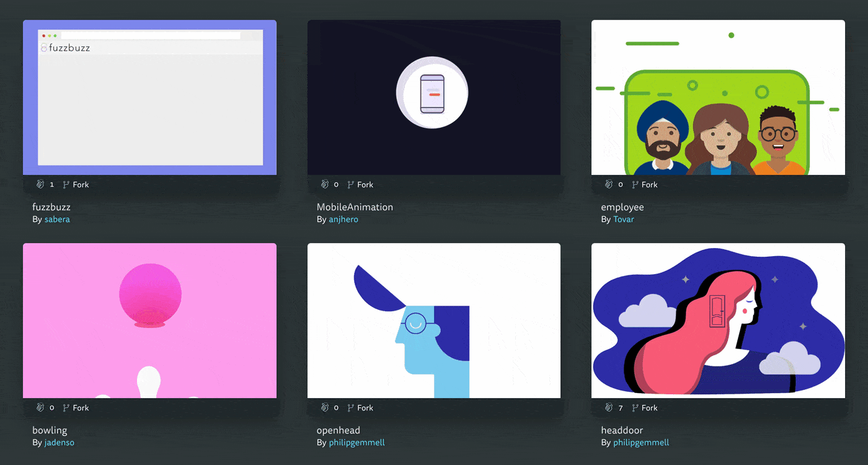Applaud the MobileAnimation project via clap icon
This screenshot has height=465, width=868.
[324, 185]
